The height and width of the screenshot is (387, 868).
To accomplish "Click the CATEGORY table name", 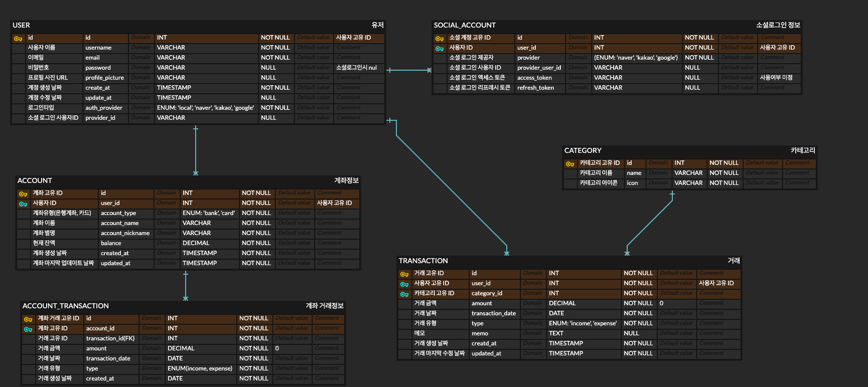I will 583,150.
